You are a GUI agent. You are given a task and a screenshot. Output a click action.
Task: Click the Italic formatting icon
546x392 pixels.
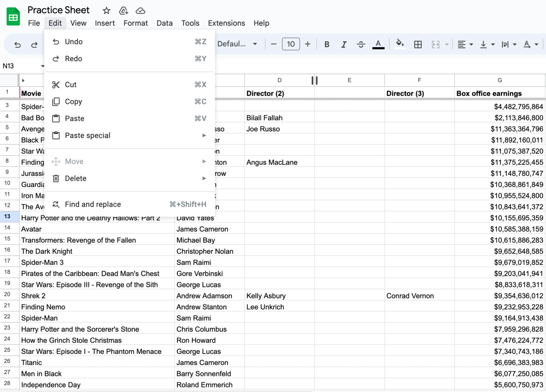[x=344, y=44]
